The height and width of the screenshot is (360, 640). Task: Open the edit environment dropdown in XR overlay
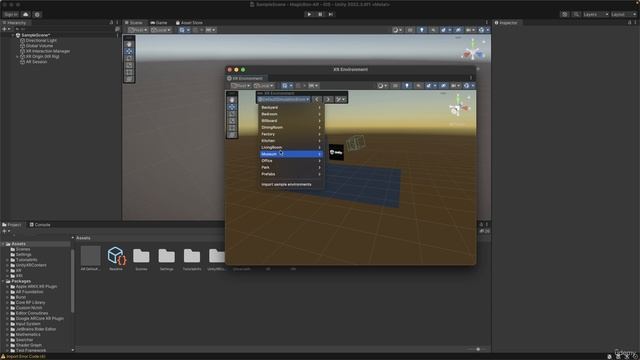(340, 99)
